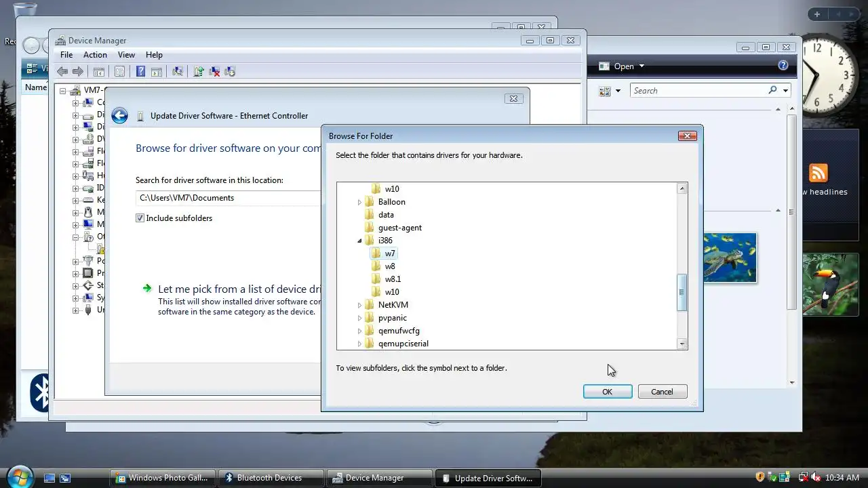
Task: Click the Show/Hide Action Pane toolbar icon
Action: (x=156, y=71)
